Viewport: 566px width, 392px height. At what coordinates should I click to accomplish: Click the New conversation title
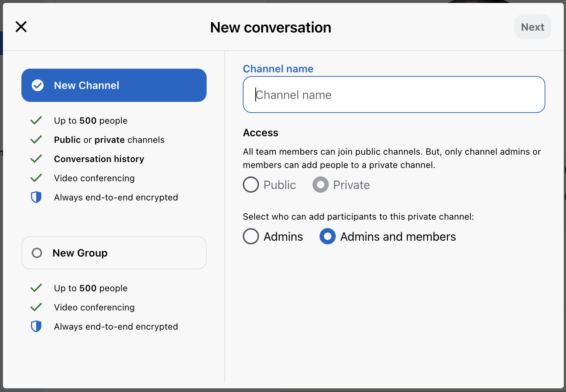[x=270, y=27]
